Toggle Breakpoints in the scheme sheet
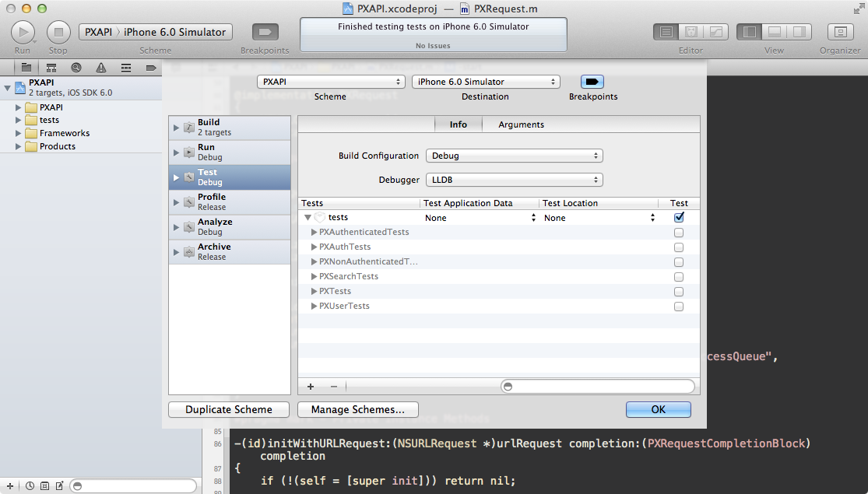The width and height of the screenshot is (868, 494). (592, 82)
